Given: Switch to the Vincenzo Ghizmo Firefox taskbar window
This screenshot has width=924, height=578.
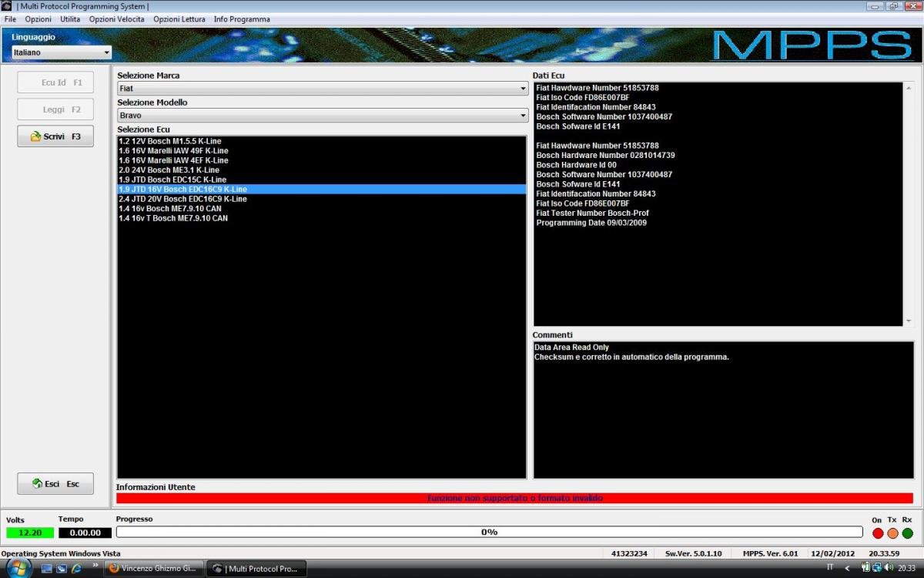Looking at the screenshot, I should (154, 568).
